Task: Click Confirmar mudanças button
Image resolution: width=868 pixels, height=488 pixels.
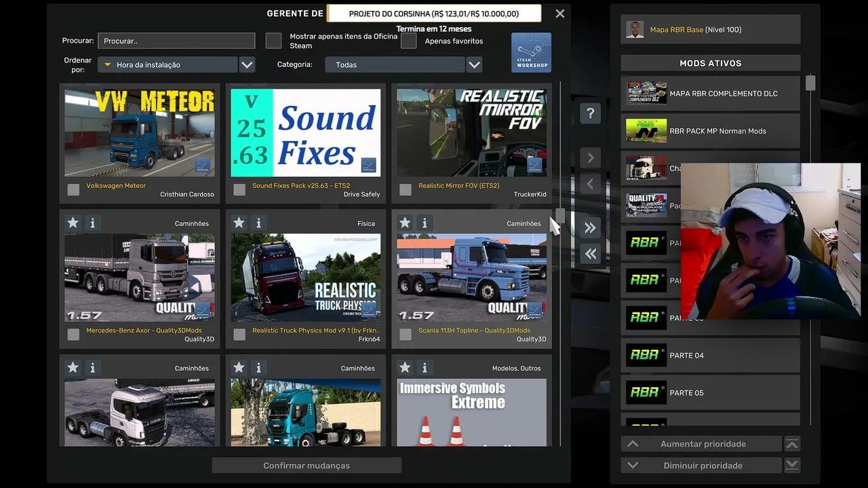Action: pos(307,466)
